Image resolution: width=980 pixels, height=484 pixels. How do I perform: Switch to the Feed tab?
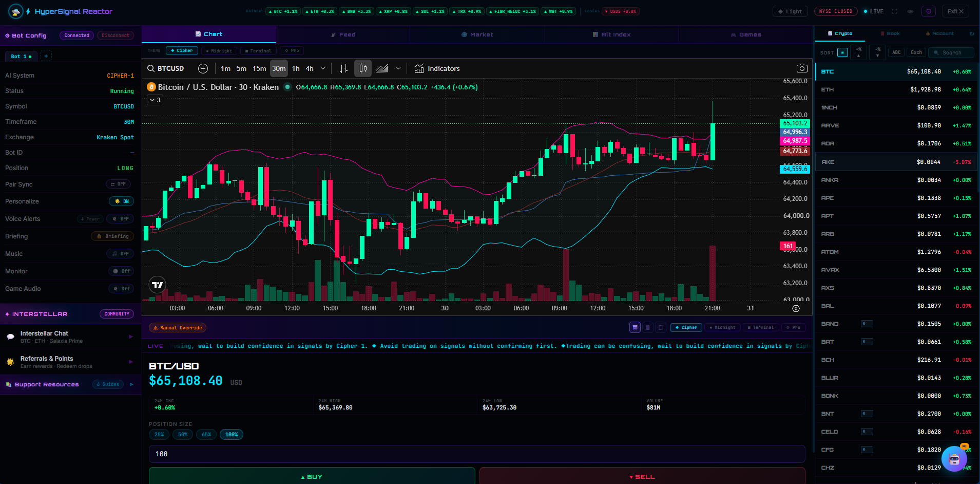click(x=343, y=34)
